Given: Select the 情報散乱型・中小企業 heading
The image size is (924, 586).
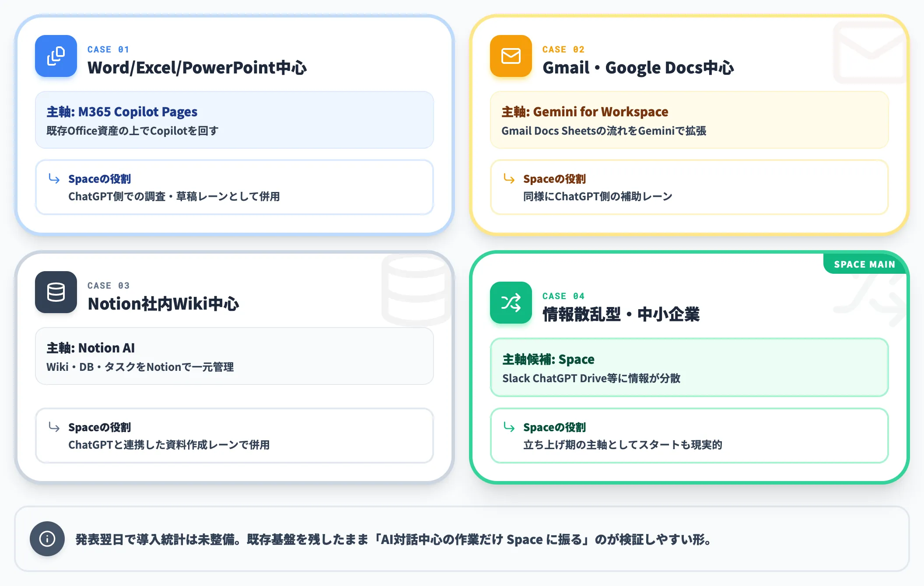Looking at the screenshot, I should pos(621,314).
